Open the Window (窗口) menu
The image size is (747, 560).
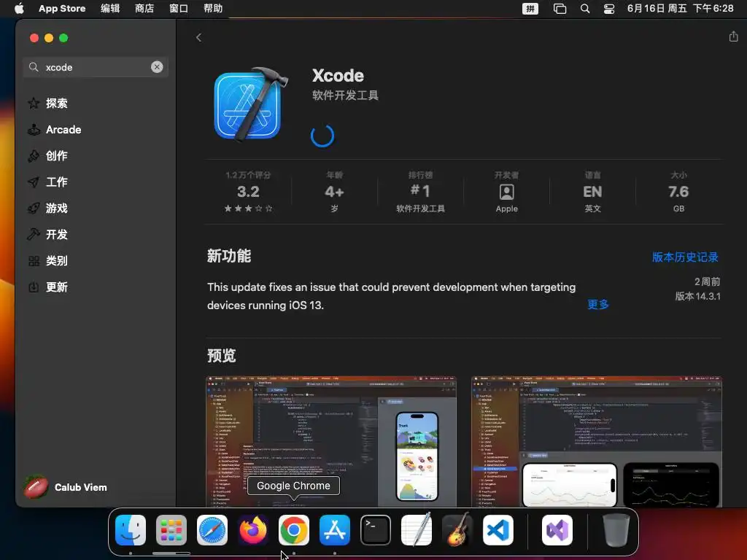179,9
